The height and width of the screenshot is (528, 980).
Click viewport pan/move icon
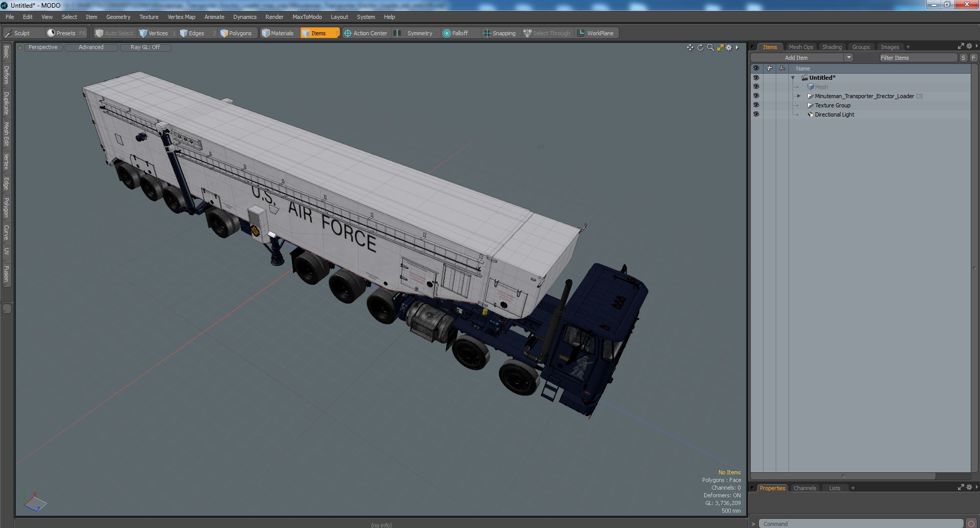(690, 48)
